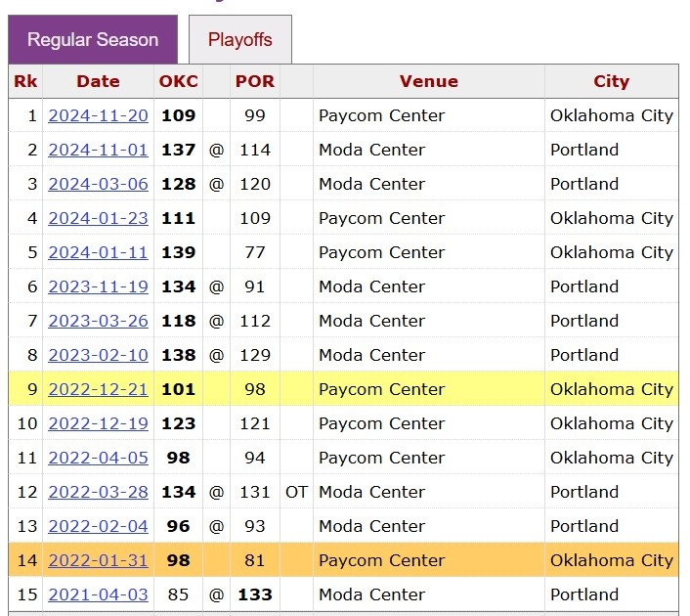Open the 2023-02-10 game link

[x=98, y=355]
